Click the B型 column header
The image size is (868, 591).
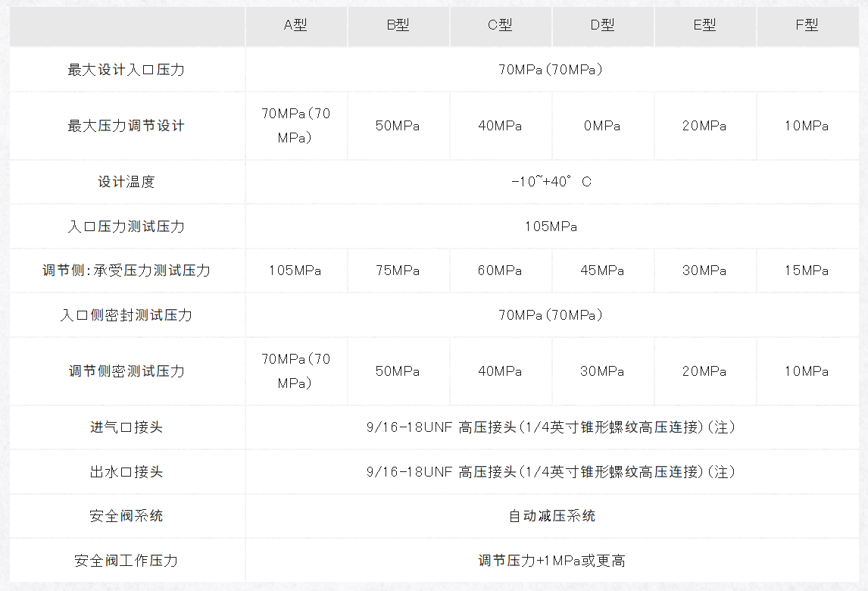coord(398,25)
